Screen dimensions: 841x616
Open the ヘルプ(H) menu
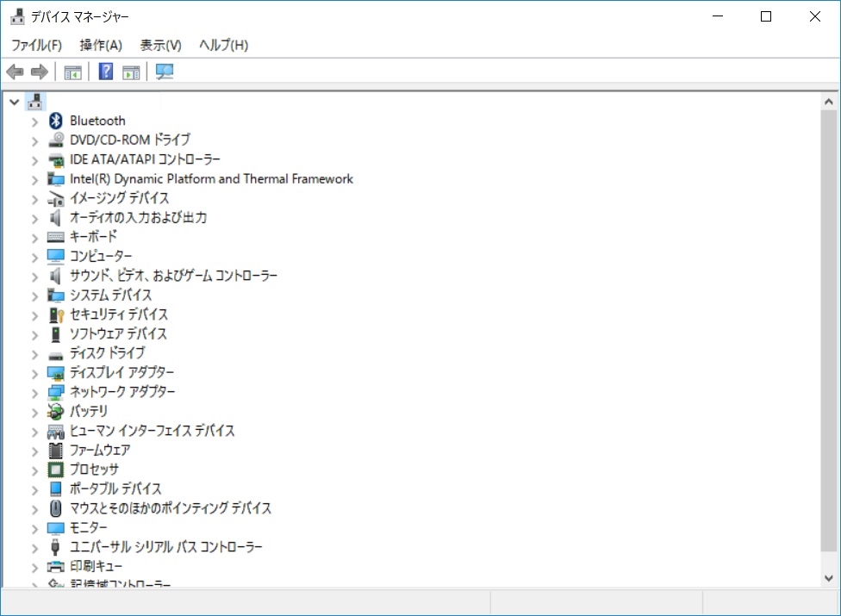(224, 45)
